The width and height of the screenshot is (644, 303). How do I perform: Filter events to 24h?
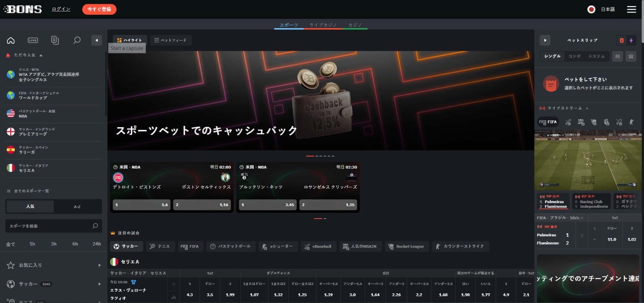(x=96, y=244)
